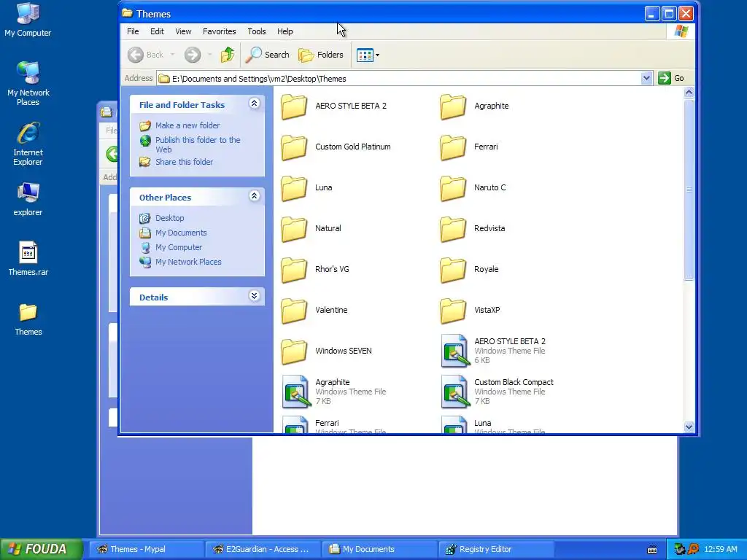Click the scroll up arrow of file list

(689, 93)
